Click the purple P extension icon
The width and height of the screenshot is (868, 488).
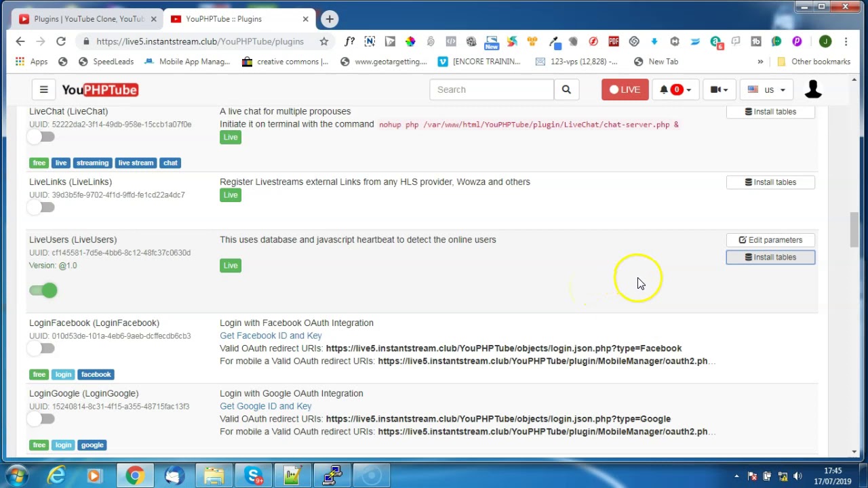tap(797, 41)
